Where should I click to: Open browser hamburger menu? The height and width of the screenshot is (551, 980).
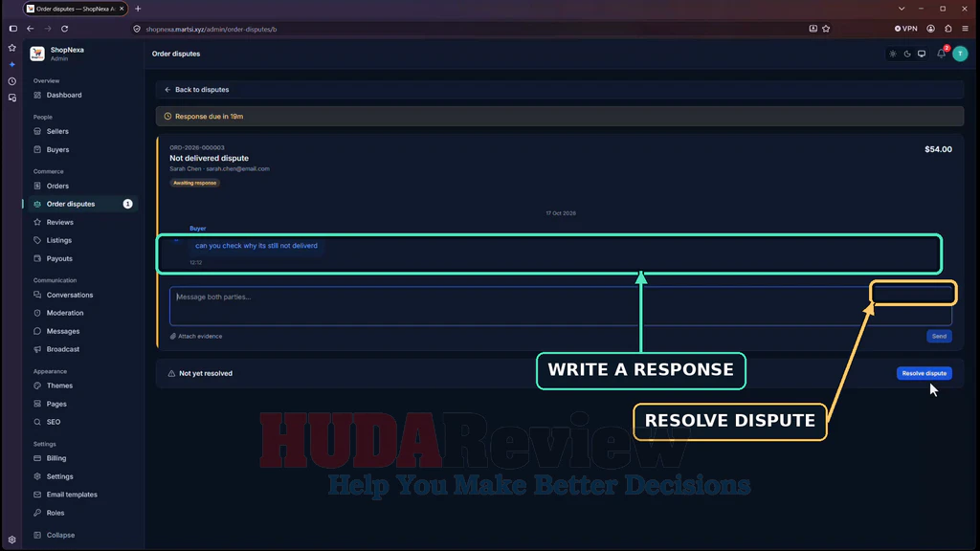pos(966,29)
